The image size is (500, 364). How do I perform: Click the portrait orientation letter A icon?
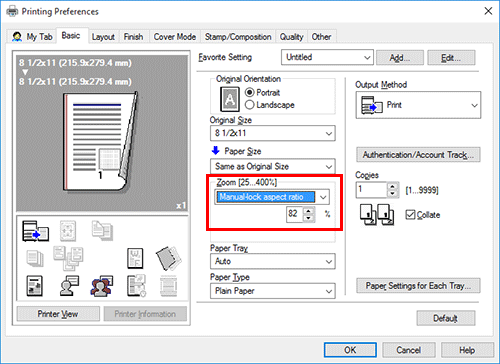[230, 99]
